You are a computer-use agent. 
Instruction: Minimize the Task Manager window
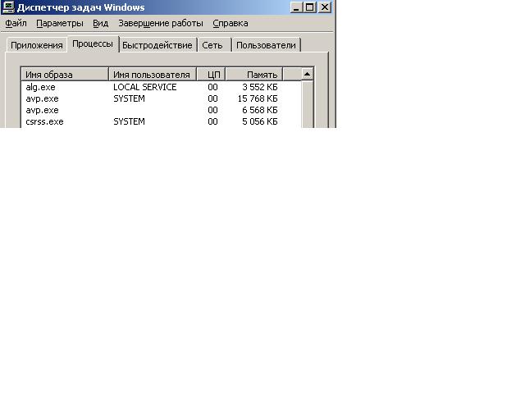(x=296, y=7)
